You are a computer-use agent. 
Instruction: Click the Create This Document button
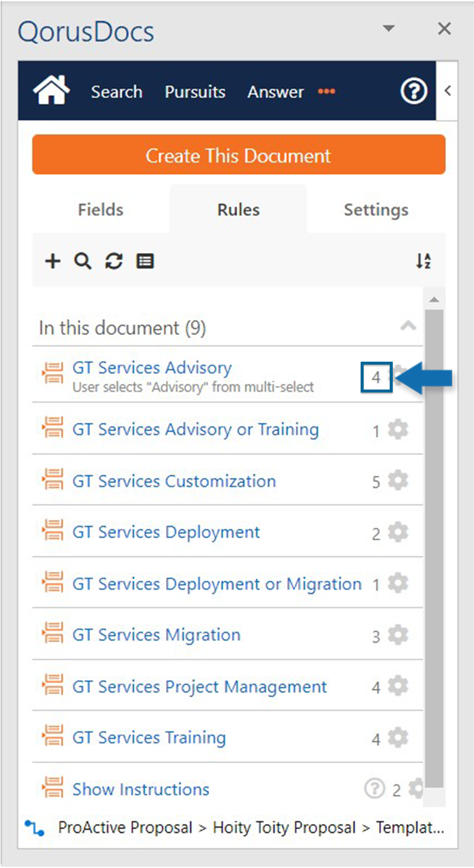point(238,155)
